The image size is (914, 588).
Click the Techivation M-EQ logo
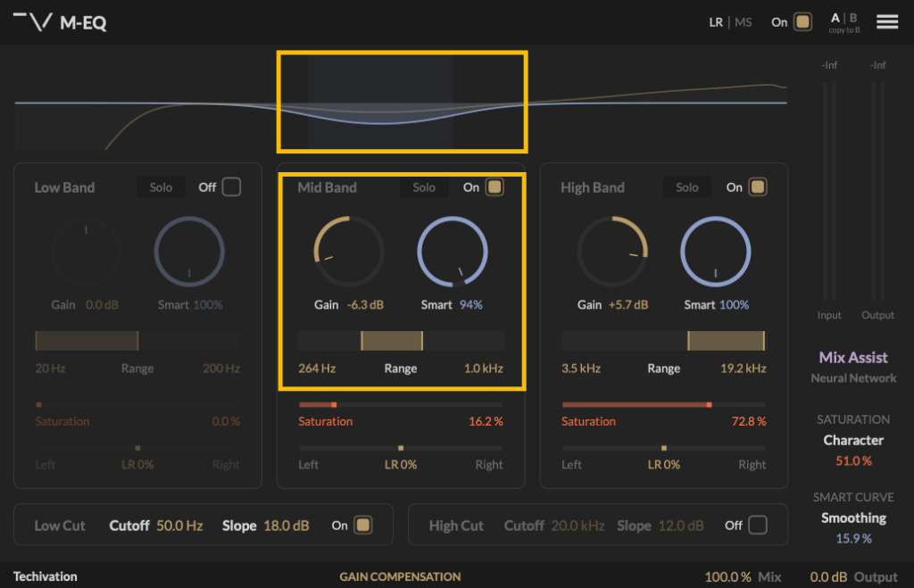(61, 22)
